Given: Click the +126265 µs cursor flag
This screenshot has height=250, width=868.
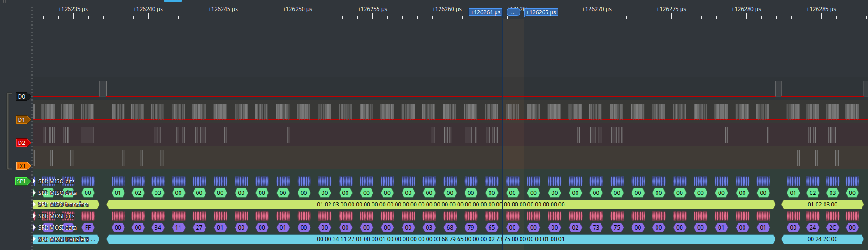Looking at the screenshot, I should pos(541,12).
